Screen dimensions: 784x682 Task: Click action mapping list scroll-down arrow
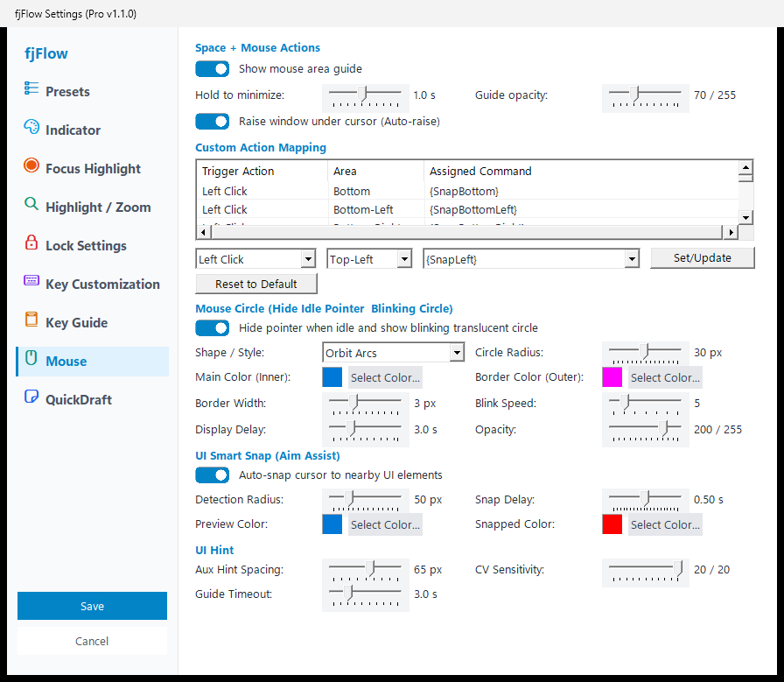pyautogui.click(x=745, y=217)
